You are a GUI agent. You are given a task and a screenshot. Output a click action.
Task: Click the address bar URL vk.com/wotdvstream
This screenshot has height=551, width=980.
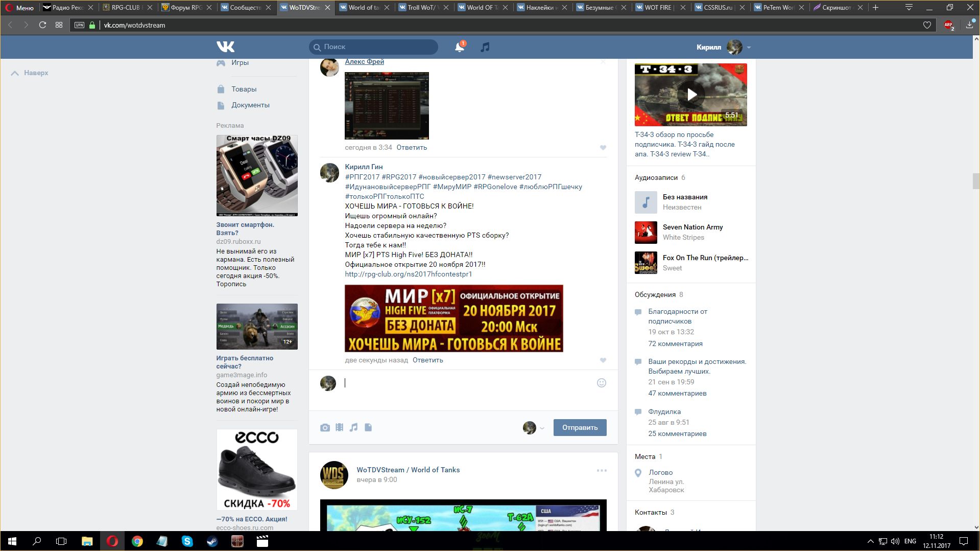click(134, 25)
